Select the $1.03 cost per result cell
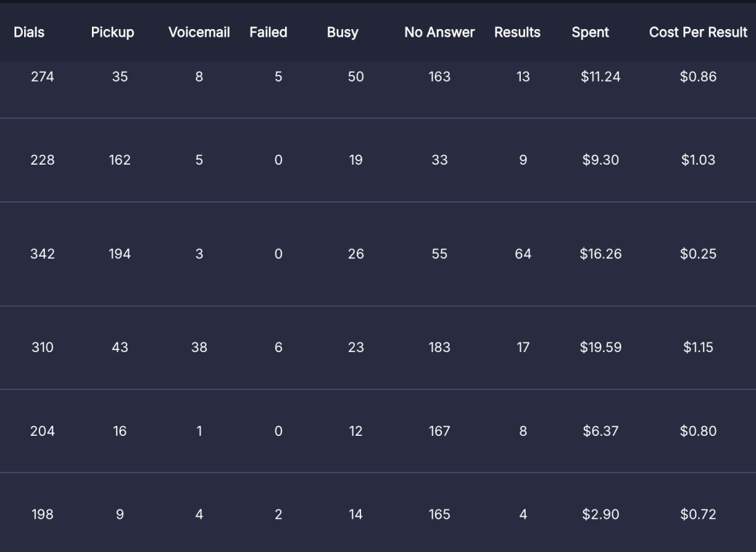The height and width of the screenshot is (552, 756). 698,160
